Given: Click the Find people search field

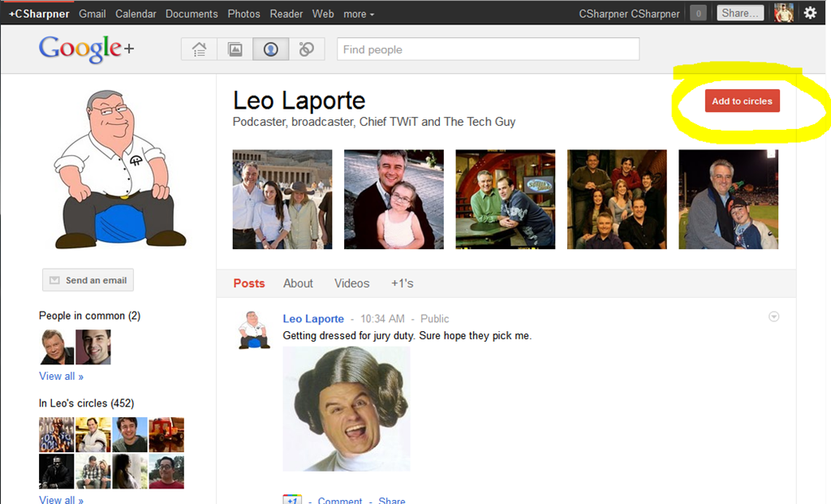Looking at the screenshot, I should point(488,50).
